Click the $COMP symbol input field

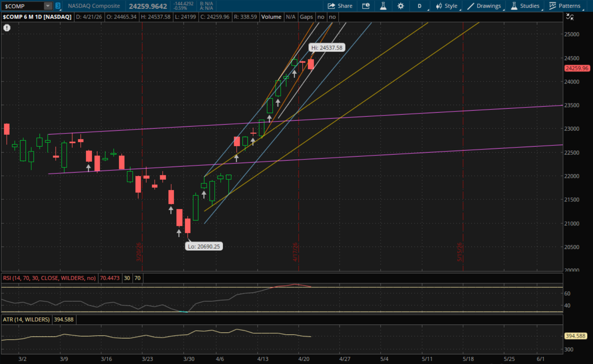(22, 6)
